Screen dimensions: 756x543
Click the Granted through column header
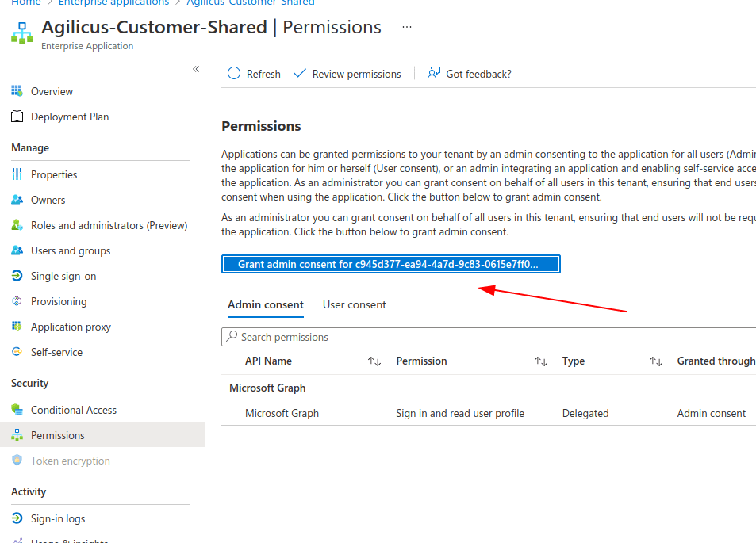(716, 361)
